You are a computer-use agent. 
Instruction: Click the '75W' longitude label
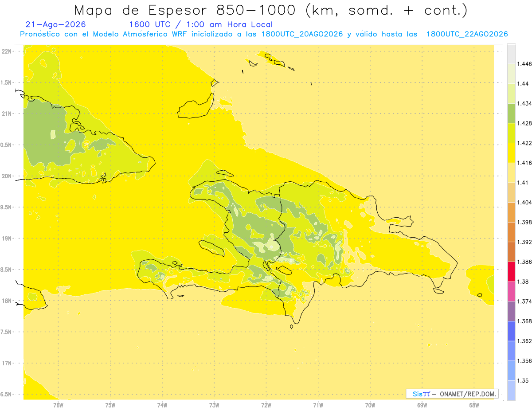click(x=110, y=405)
